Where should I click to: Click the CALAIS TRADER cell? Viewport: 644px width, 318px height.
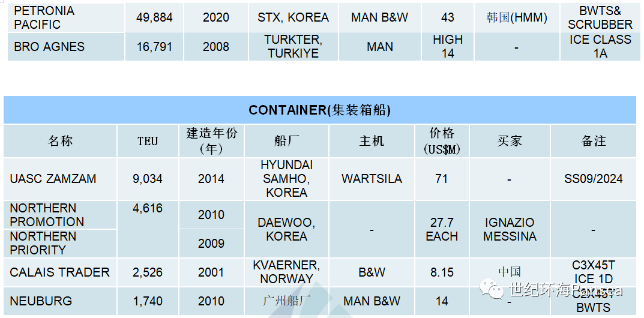[x=60, y=272]
